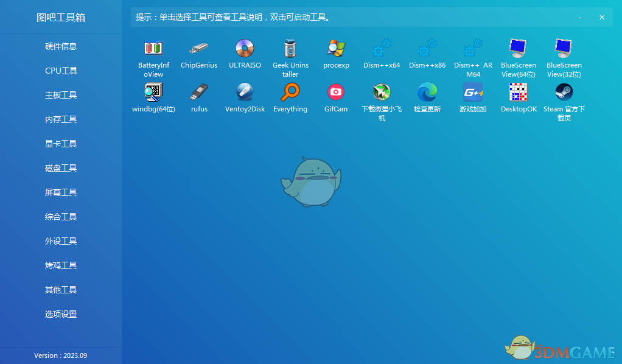Switch to the CPU工具 section

(x=61, y=71)
